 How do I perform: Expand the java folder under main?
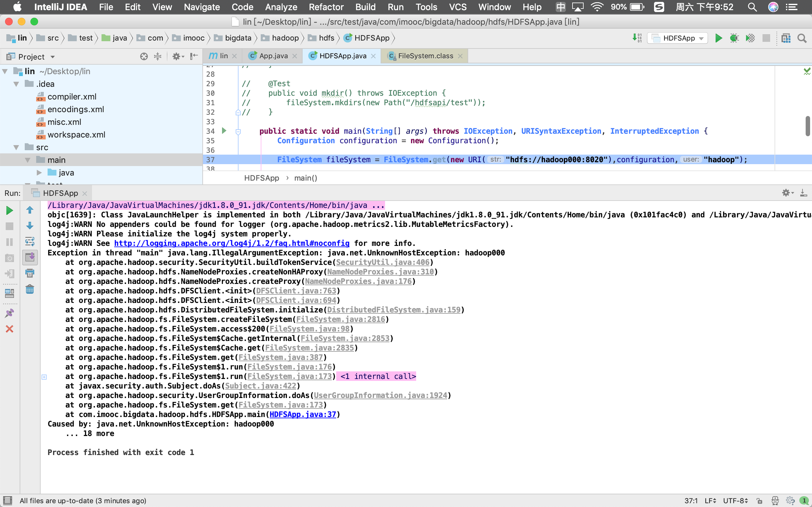point(39,173)
